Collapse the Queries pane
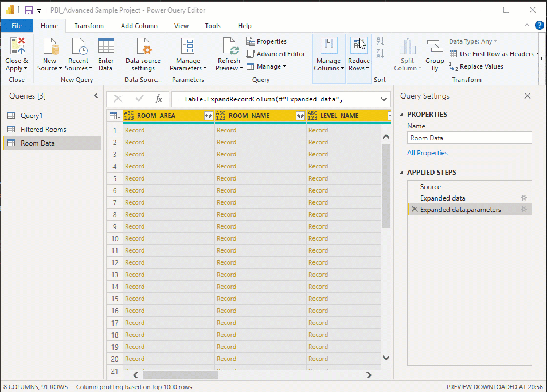Screen dimensions: 547x392 click(x=96, y=96)
